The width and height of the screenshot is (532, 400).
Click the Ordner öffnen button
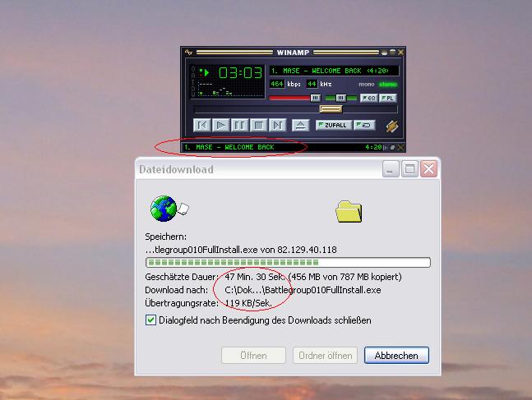(x=325, y=356)
